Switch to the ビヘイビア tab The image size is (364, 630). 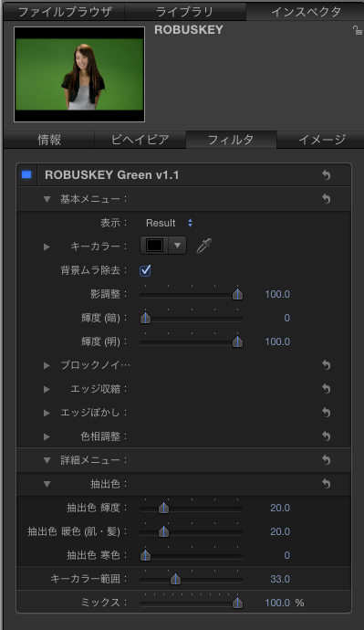[x=140, y=140]
